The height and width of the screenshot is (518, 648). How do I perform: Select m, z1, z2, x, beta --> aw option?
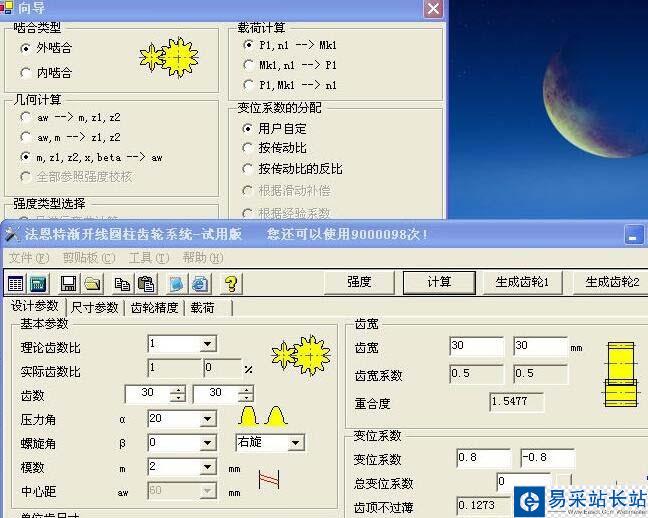[x=25, y=157]
